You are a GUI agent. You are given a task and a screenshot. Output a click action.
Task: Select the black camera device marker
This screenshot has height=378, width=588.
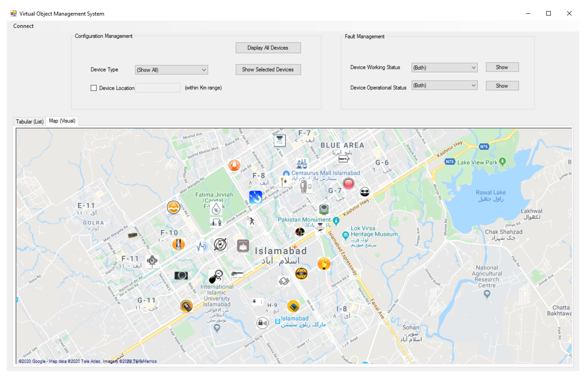181,275
